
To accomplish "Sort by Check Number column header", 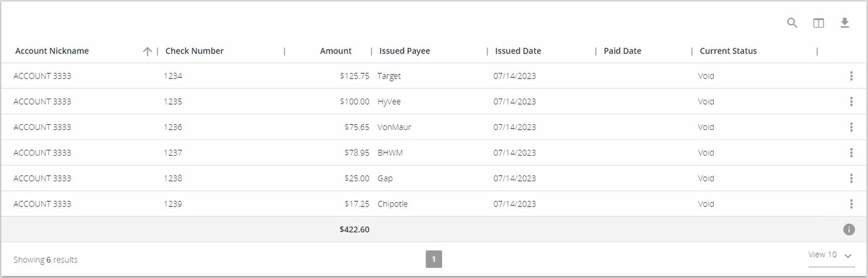I will (194, 51).
